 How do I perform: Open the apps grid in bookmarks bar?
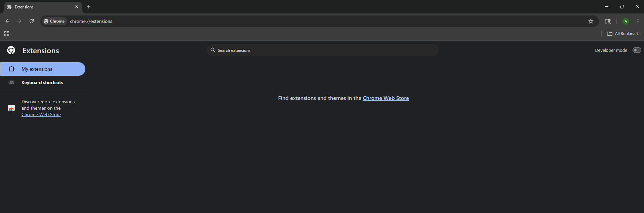[7, 34]
